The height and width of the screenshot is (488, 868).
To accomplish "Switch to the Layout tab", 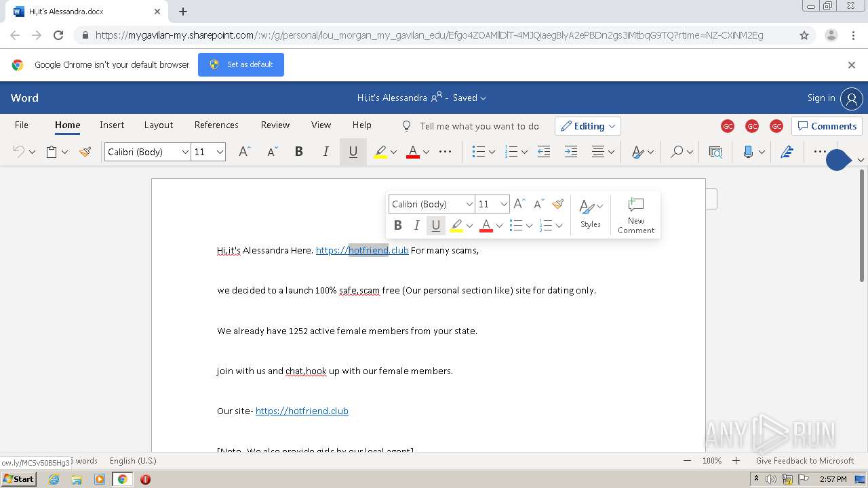I will pyautogui.click(x=159, y=125).
